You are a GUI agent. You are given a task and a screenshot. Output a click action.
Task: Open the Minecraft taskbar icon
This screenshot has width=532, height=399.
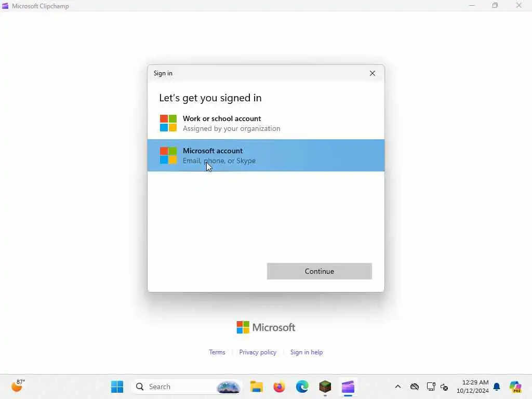(x=325, y=387)
